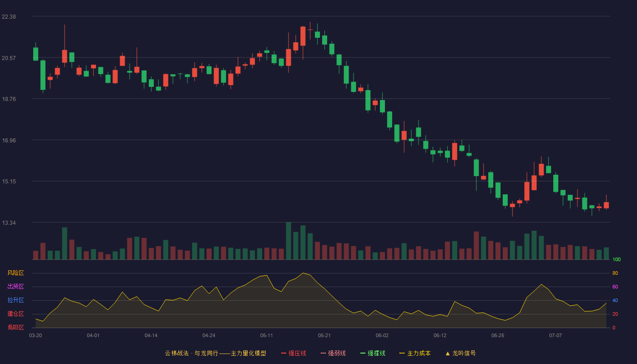Viewport: 637px width, 364px height.
Task: Toggle the 主力成本 legend series
Action: pyautogui.click(x=415, y=353)
